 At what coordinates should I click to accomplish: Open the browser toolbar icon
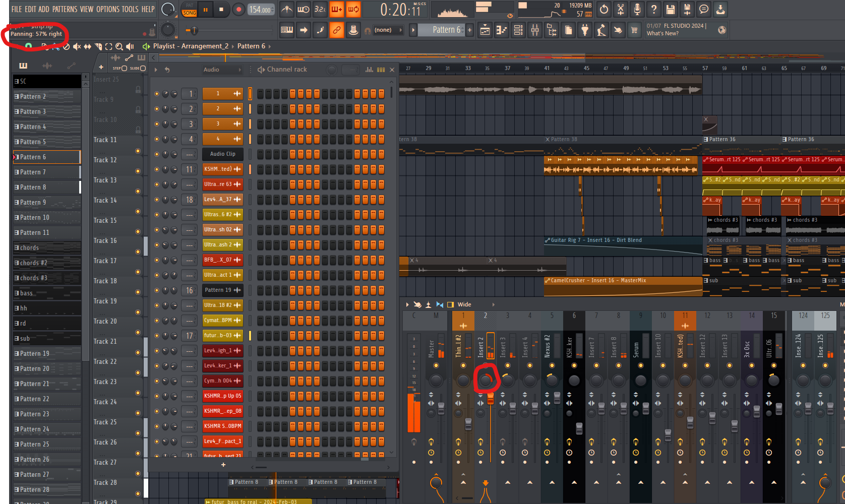pos(552,30)
